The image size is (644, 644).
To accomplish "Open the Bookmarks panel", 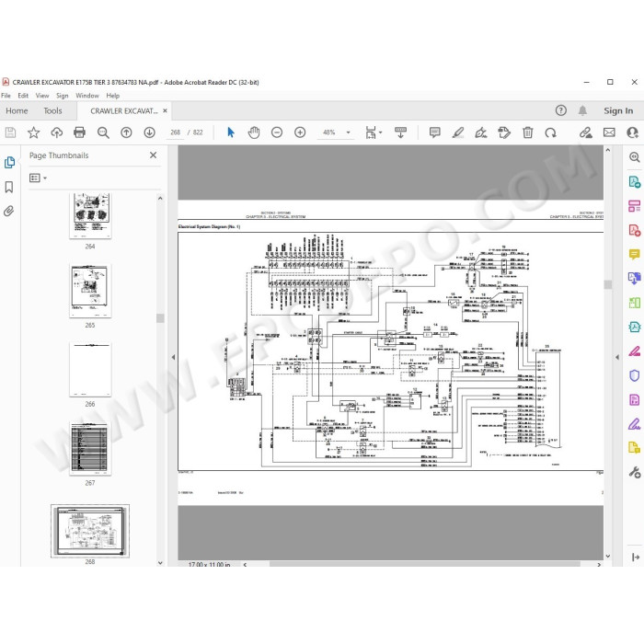I will (x=9, y=187).
